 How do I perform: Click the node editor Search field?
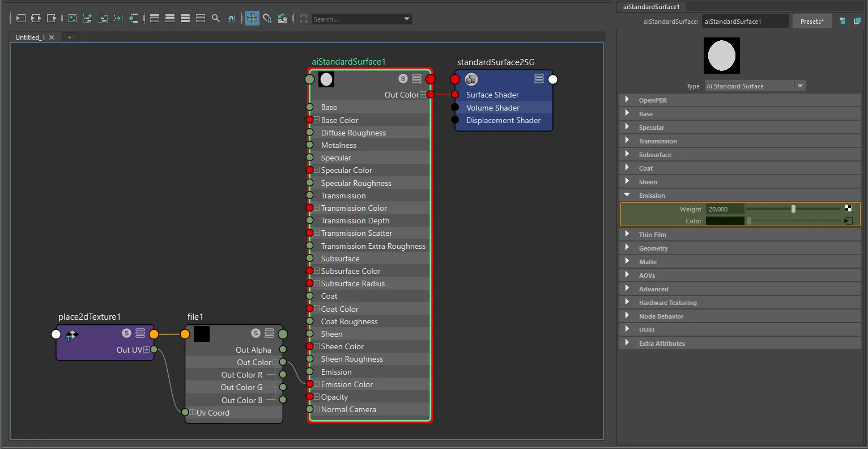click(x=362, y=19)
